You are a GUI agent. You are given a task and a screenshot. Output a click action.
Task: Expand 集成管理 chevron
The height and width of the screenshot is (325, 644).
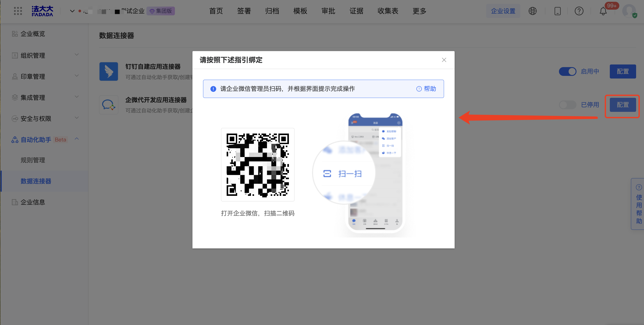[x=77, y=97]
